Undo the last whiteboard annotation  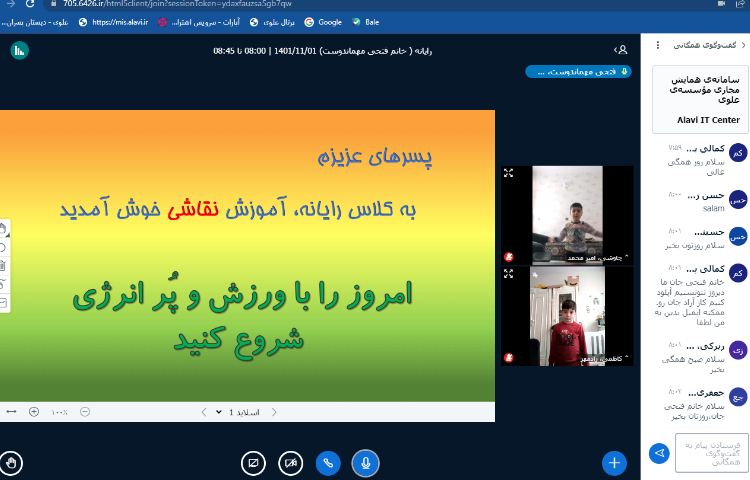tap(3, 247)
